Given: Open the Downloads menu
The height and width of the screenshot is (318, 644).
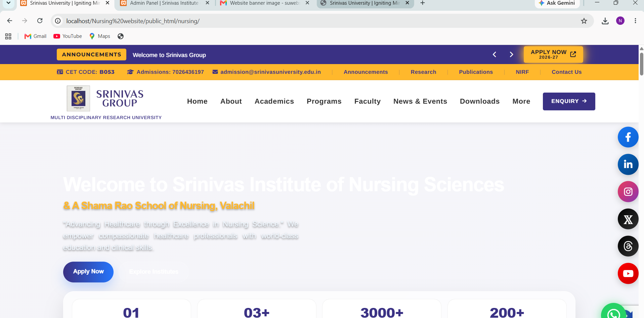Looking at the screenshot, I should point(480,101).
